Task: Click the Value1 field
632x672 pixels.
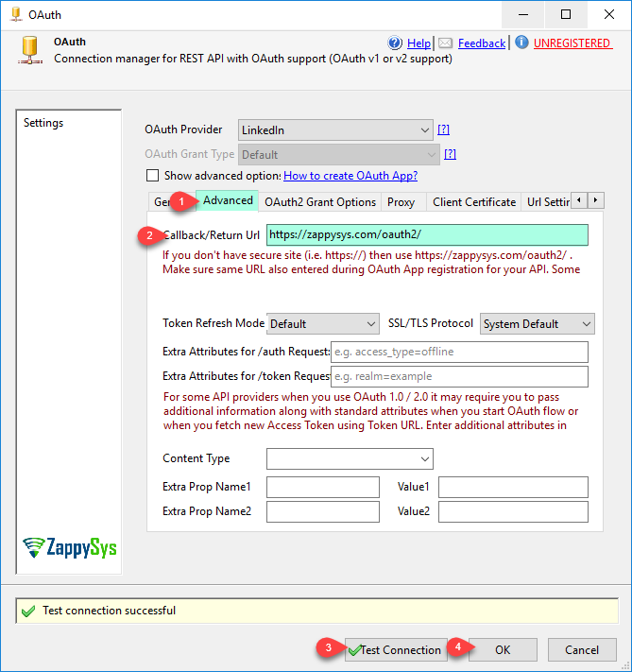Action: tap(513, 488)
